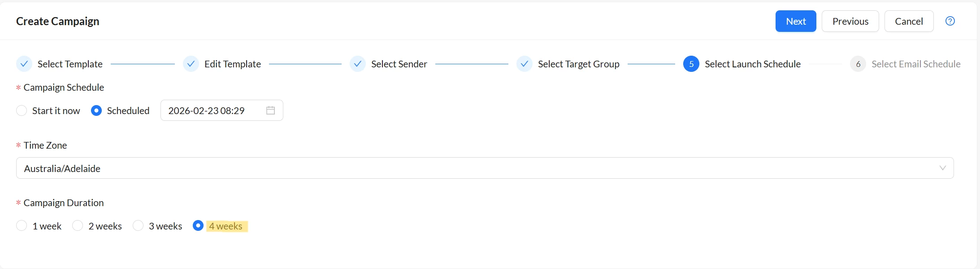Select the Start it now option
The height and width of the screenshot is (269, 980).
(x=22, y=110)
